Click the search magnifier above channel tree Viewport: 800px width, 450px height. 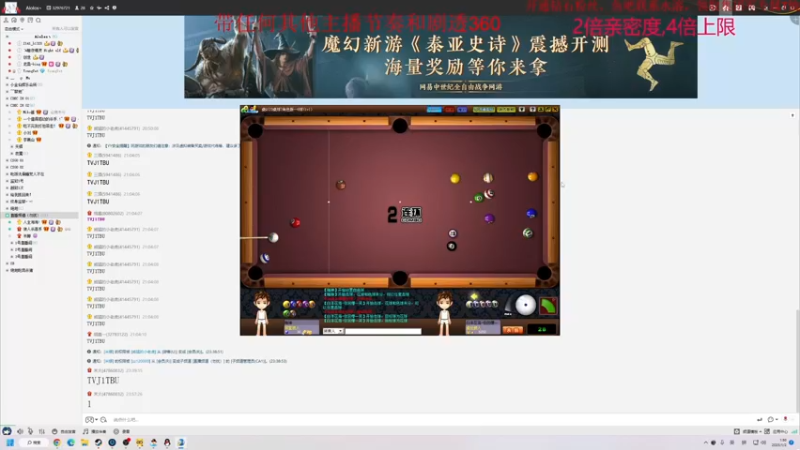pyautogui.click(x=38, y=20)
